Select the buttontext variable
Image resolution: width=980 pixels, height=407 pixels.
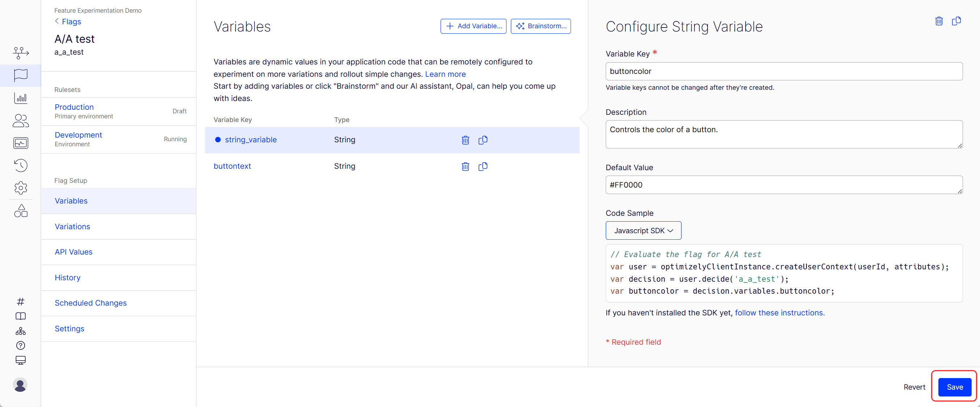click(x=232, y=166)
